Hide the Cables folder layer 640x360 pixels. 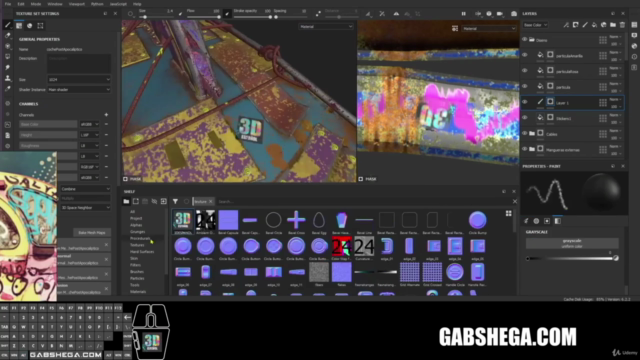click(x=525, y=133)
